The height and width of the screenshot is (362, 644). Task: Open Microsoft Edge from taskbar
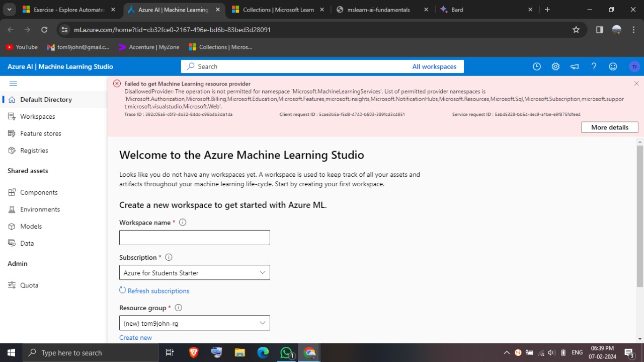coord(263,353)
